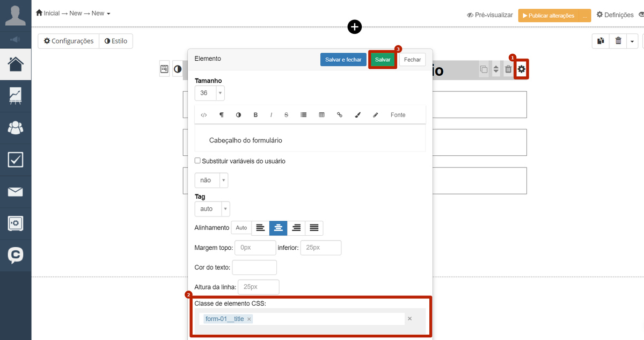The image size is (644, 340).
Task: Open the Tamanho size dropdown showing 36
Action: coord(209,93)
